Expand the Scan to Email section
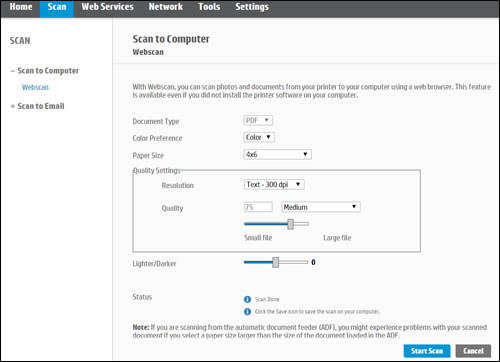 click(13, 106)
